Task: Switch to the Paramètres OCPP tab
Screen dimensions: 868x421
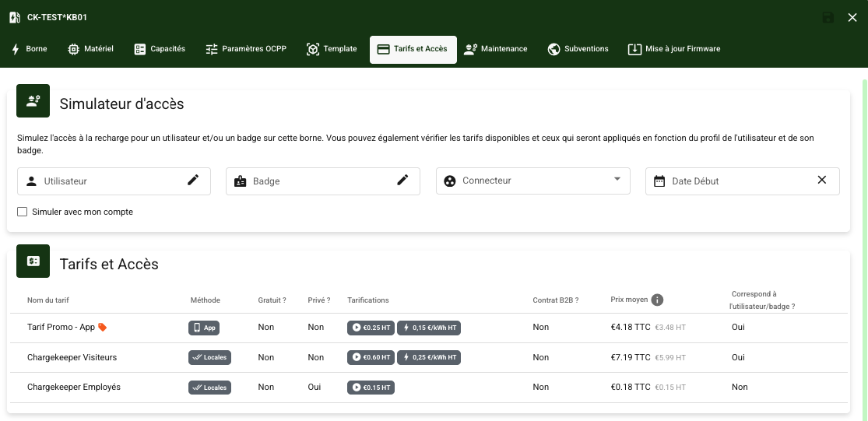Action: [246, 49]
